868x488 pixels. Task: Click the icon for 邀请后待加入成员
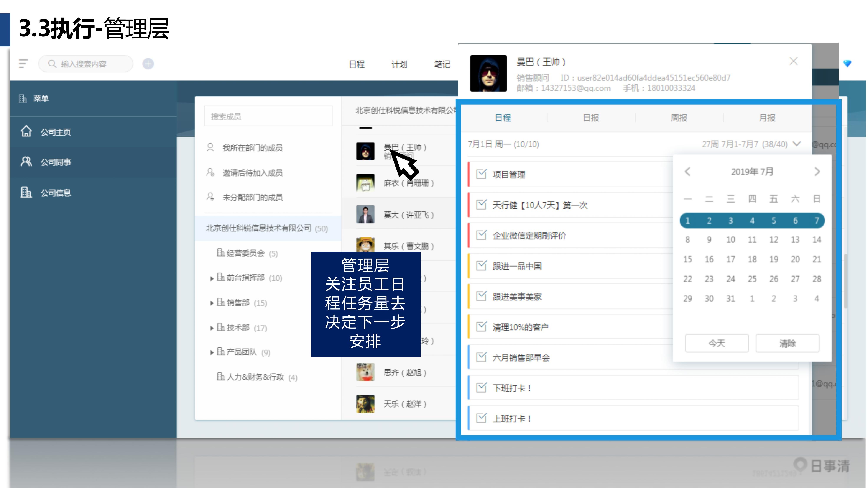tap(210, 172)
